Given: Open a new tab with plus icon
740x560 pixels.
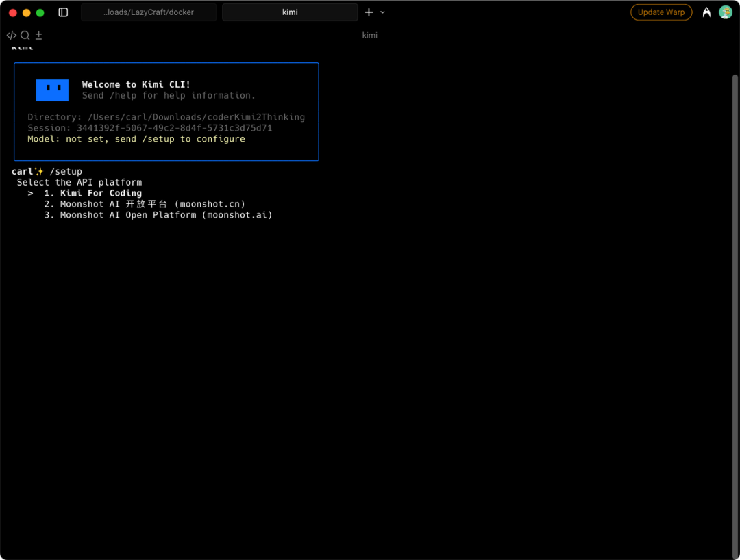Looking at the screenshot, I should [369, 12].
